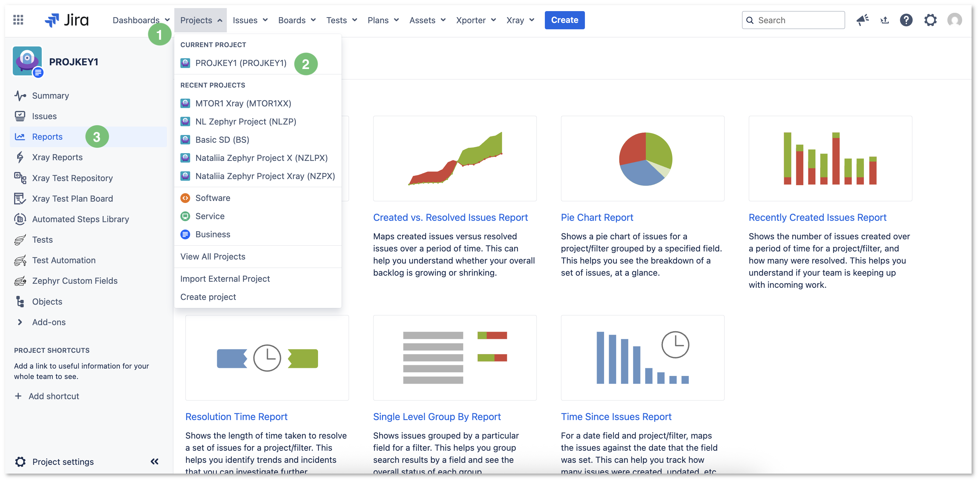The height and width of the screenshot is (482, 980).
Task: Click in the Search input field
Action: pos(793,20)
